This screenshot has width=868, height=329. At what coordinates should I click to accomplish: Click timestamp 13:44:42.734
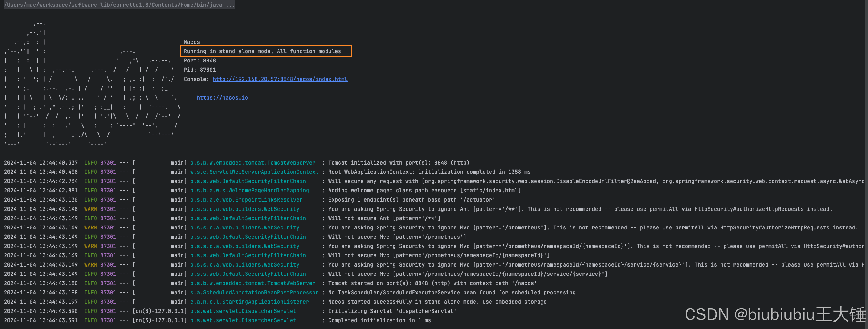tap(59, 181)
